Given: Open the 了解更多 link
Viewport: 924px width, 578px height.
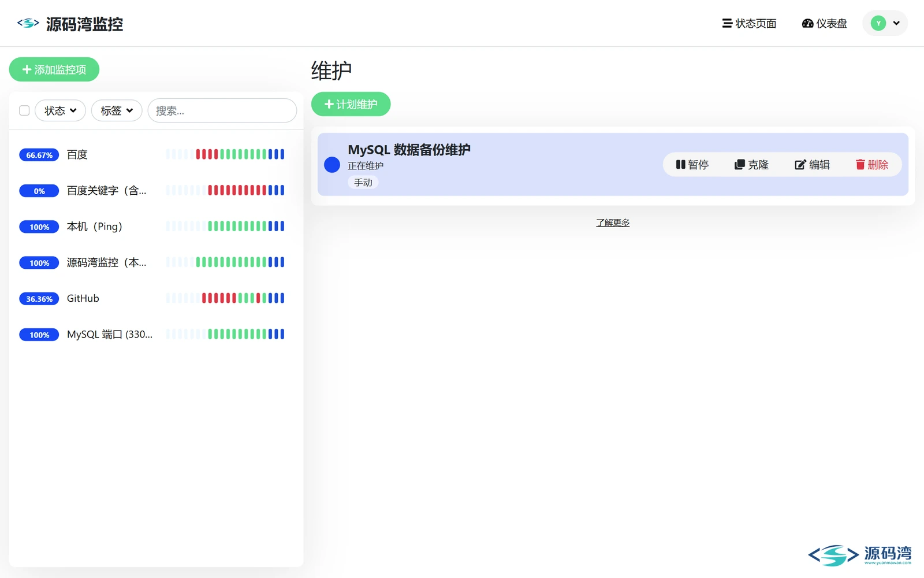Looking at the screenshot, I should click(x=613, y=223).
